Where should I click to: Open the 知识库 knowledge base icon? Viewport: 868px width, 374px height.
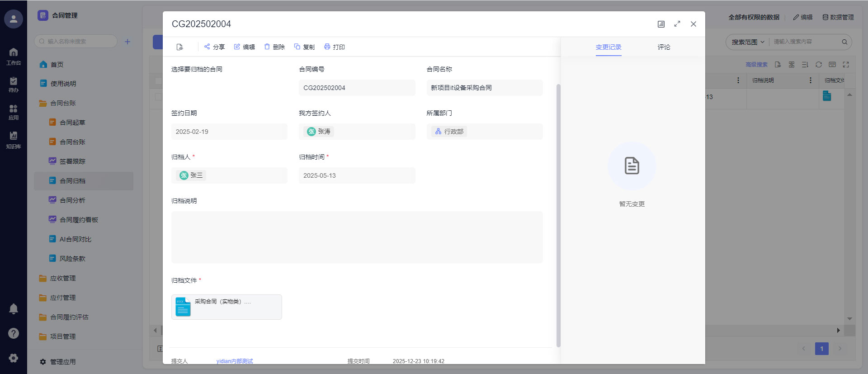point(14,139)
